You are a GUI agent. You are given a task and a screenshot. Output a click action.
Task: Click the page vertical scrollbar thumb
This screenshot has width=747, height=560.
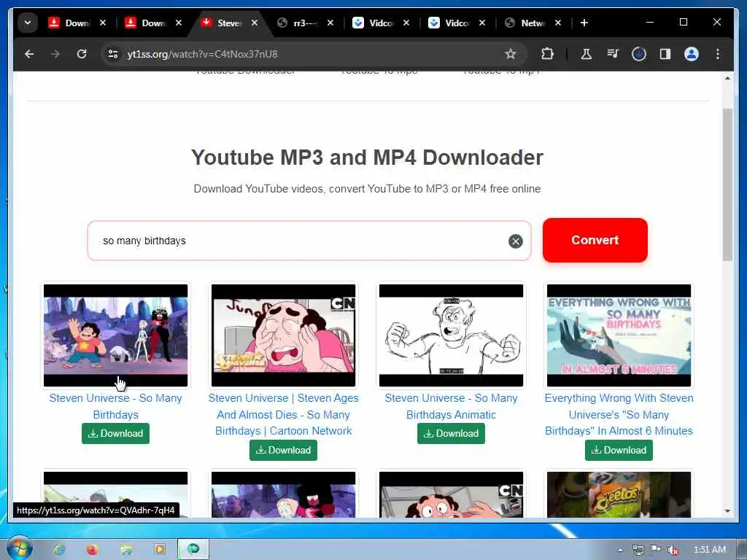click(x=727, y=184)
